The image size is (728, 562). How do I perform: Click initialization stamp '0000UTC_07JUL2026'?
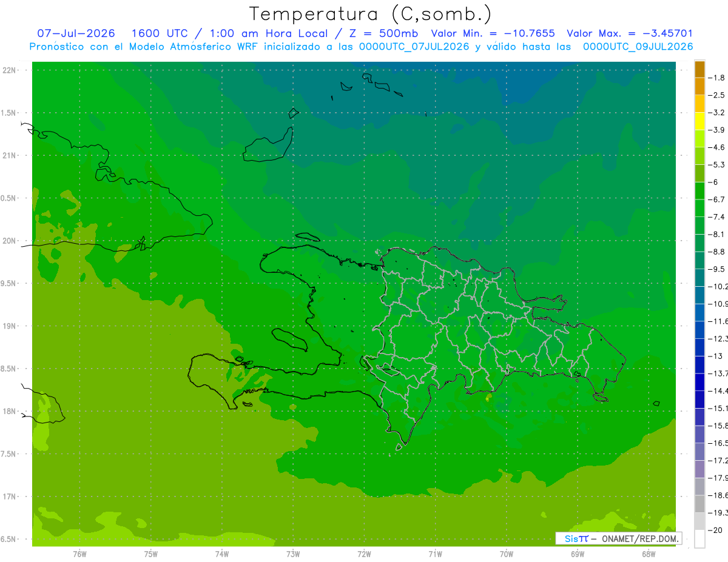(414, 47)
